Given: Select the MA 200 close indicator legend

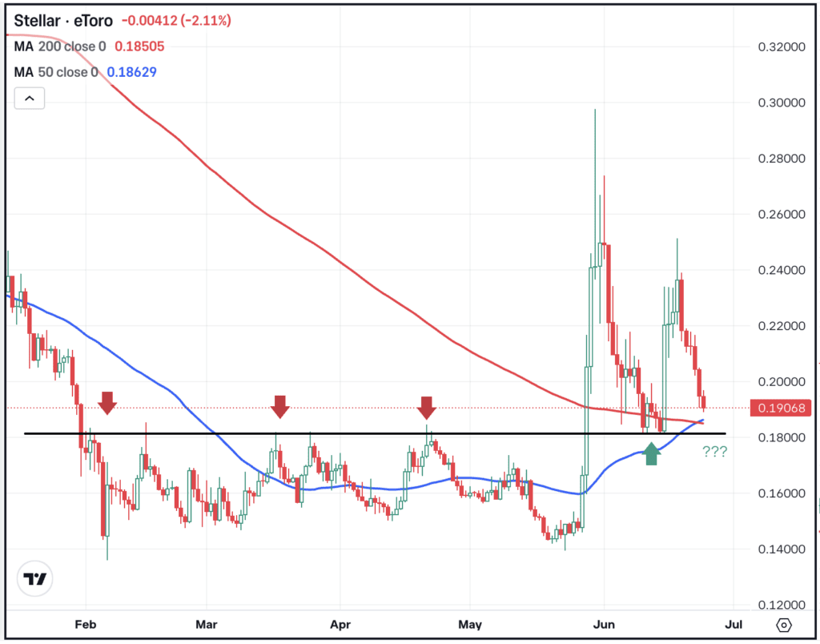Looking at the screenshot, I should pyautogui.click(x=60, y=46).
